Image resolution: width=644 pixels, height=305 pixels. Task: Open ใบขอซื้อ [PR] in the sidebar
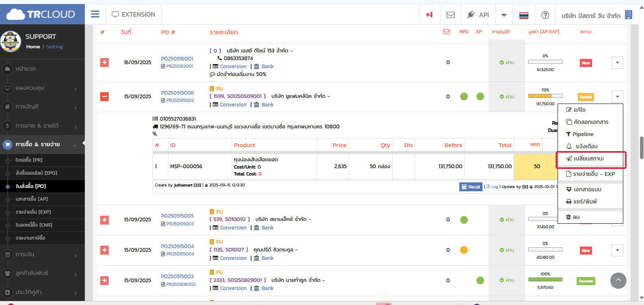[x=29, y=160]
